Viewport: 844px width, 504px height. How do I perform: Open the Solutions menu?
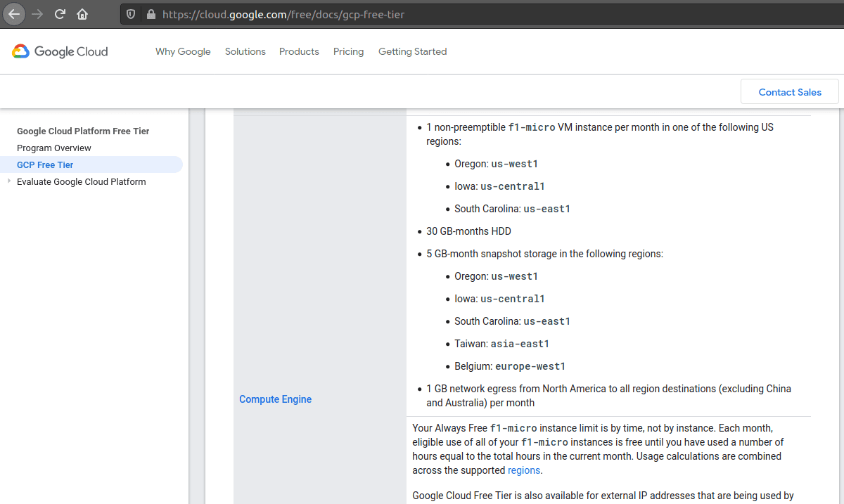[245, 51]
